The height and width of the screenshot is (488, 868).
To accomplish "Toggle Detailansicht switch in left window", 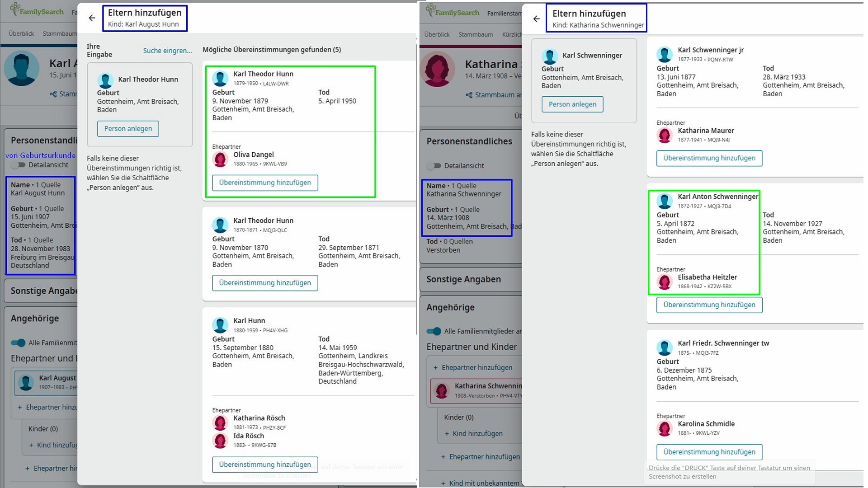I will click(19, 165).
